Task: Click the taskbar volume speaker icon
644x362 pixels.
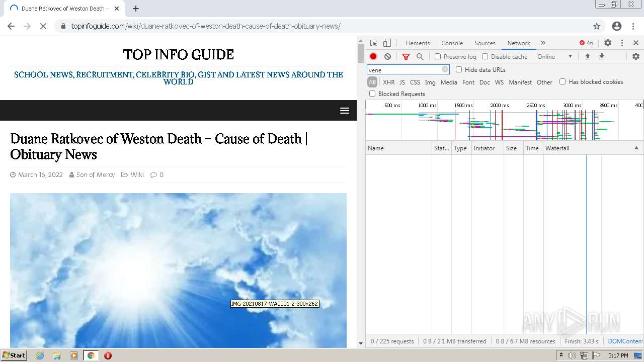Action: pyautogui.click(x=572, y=355)
